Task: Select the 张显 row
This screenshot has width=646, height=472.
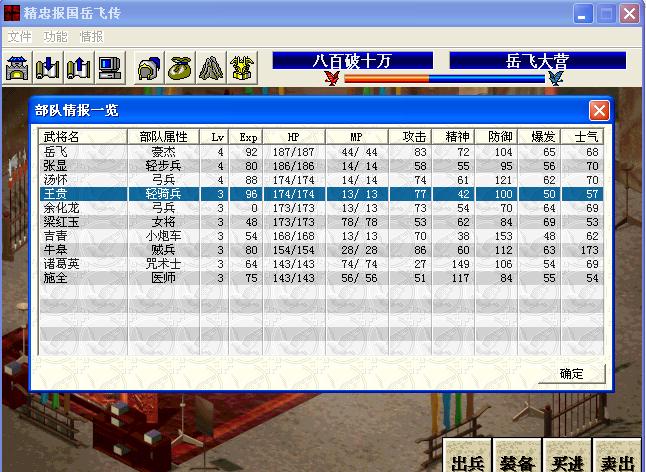Action: point(321,166)
